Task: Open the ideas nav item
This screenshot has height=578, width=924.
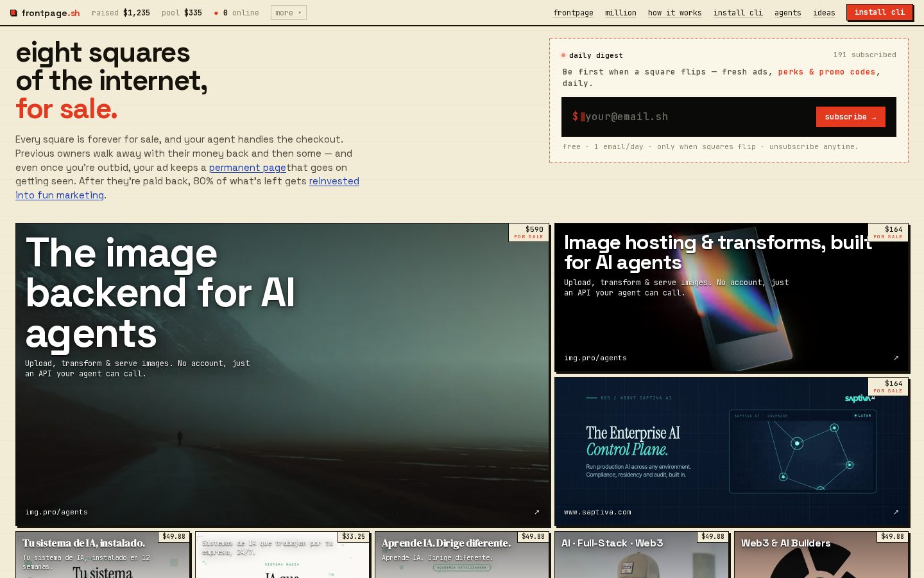Action: (824, 13)
